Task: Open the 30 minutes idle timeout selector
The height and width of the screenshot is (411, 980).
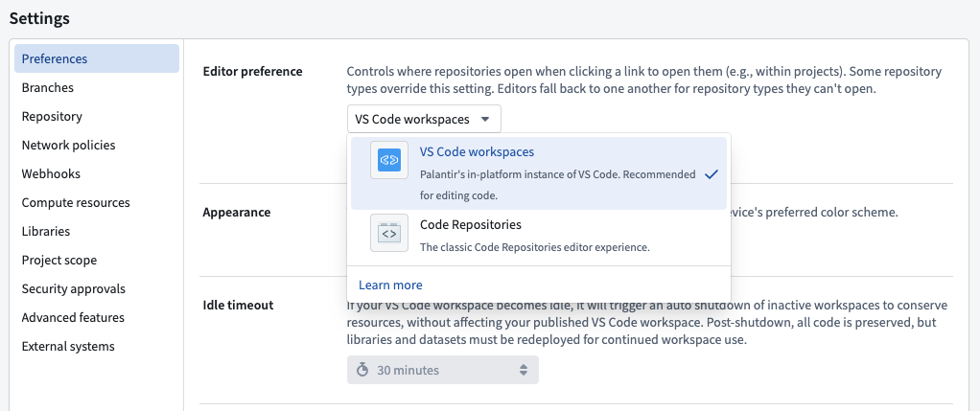Action: (443, 370)
